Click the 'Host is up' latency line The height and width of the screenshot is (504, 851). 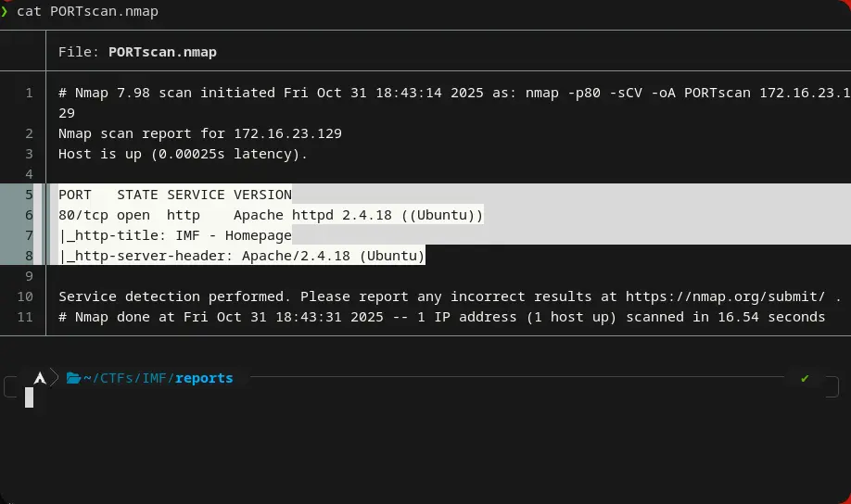183,154
